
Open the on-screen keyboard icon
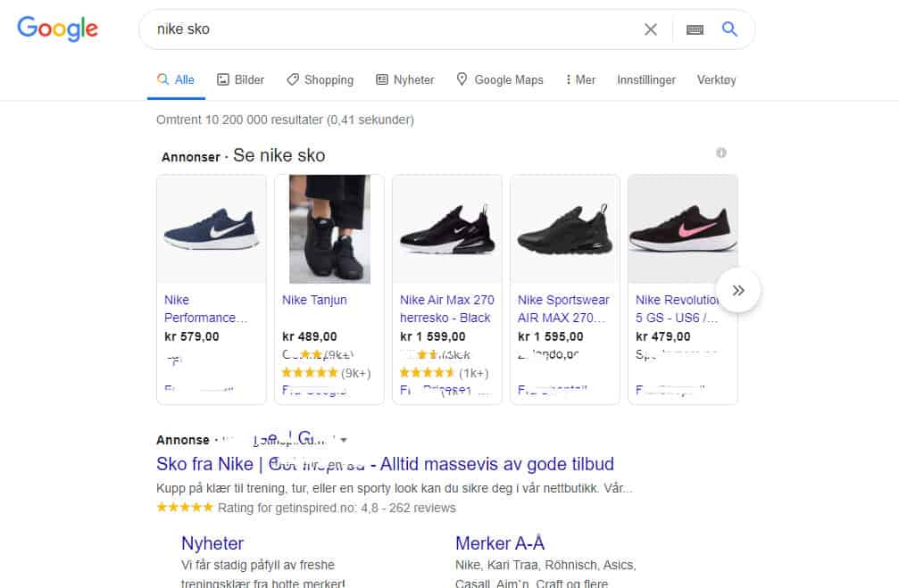695,29
